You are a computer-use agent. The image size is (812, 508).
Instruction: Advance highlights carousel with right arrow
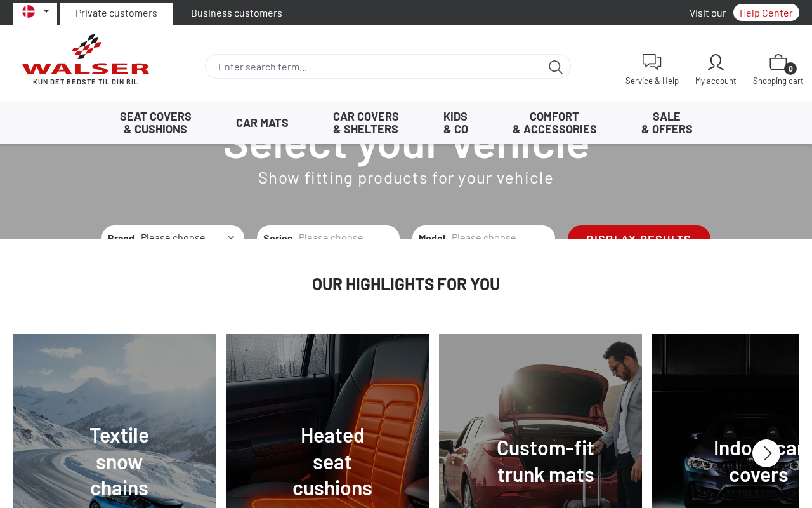766,453
